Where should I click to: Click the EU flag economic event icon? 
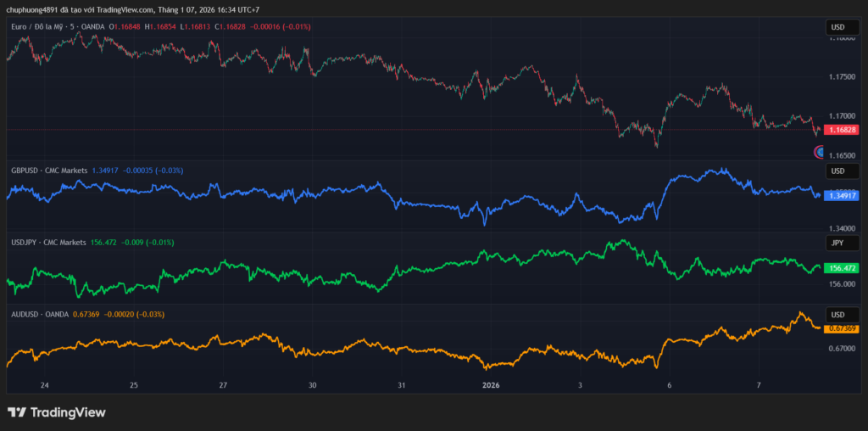(820, 152)
